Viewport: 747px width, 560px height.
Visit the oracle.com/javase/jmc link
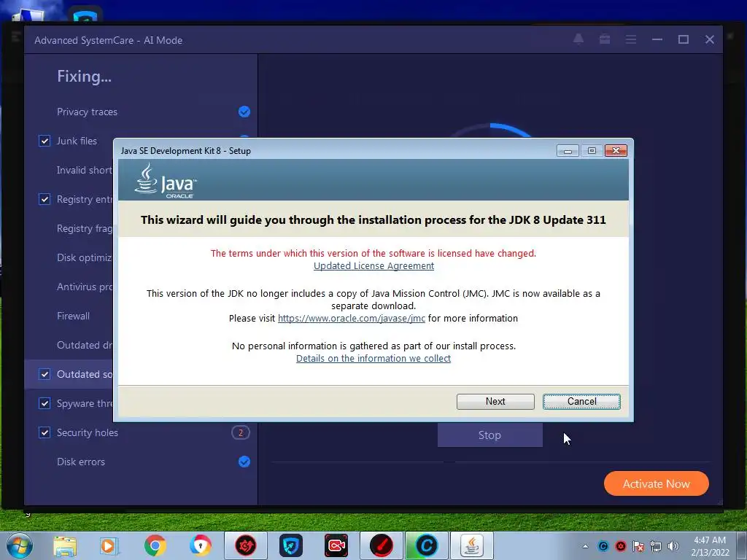pos(351,318)
